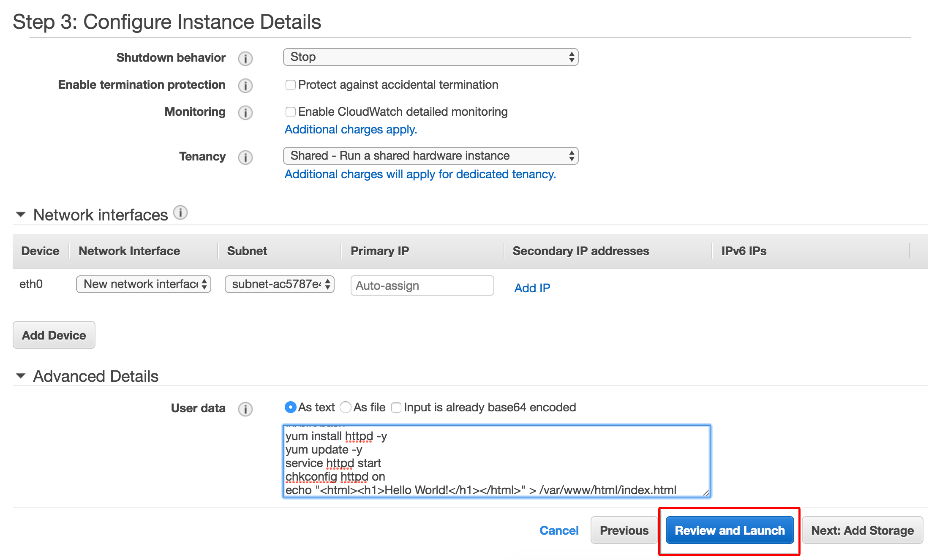Open the Shutdown behavior info tooltip

pos(245,58)
